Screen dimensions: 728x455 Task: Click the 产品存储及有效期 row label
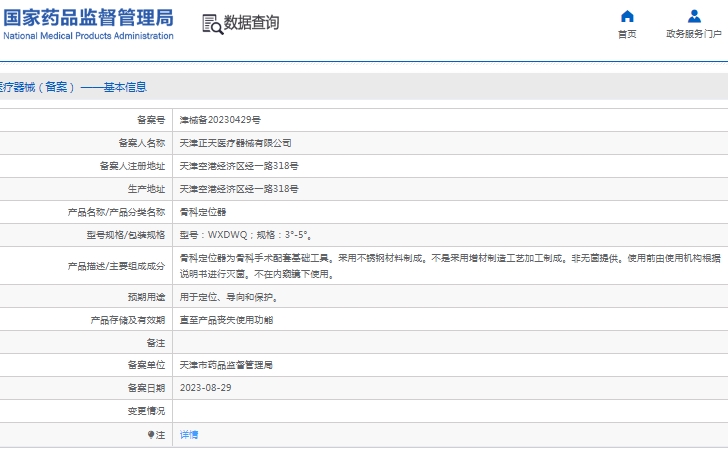[x=128, y=320]
